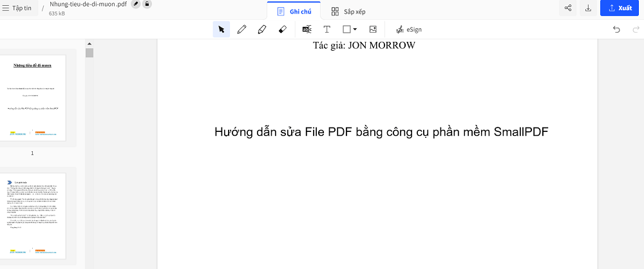
Task: Open the eSign tool
Action: coord(409,30)
